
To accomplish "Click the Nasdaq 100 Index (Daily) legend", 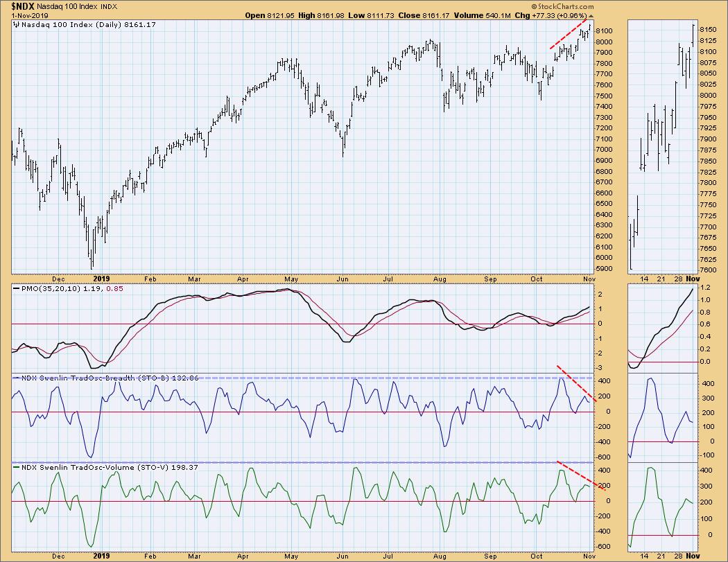I will (88, 24).
